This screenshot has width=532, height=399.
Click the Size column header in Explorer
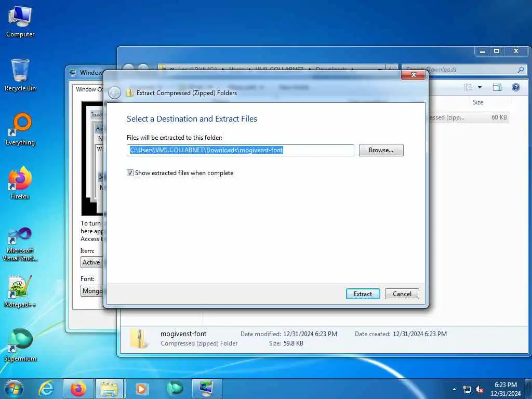478,102
